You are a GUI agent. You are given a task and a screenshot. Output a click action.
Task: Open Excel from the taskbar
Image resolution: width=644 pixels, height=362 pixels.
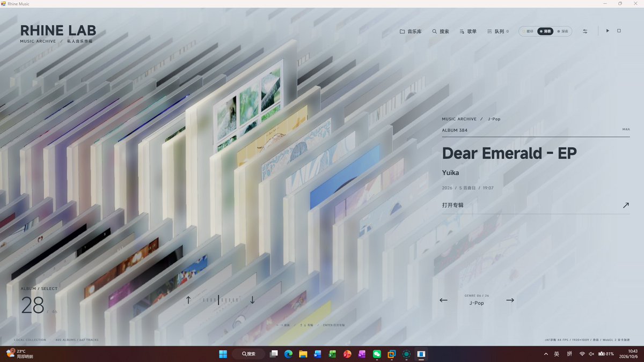coord(332,354)
